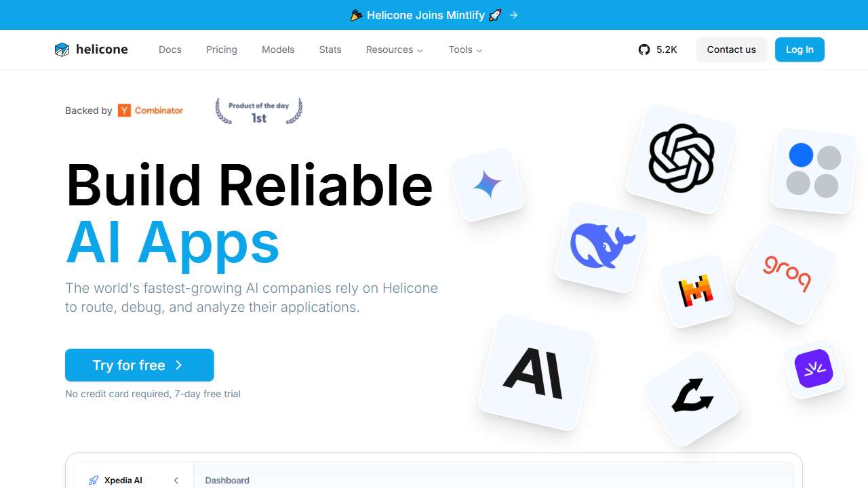Expand the Tools dropdown menu
The width and height of the screenshot is (868, 488).
pyautogui.click(x=465, y=49)
